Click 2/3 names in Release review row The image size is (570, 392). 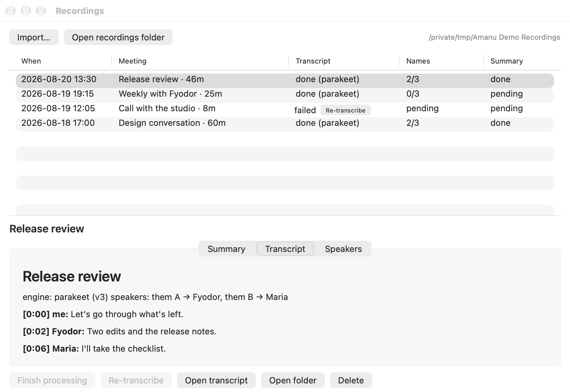pos(413,79)
